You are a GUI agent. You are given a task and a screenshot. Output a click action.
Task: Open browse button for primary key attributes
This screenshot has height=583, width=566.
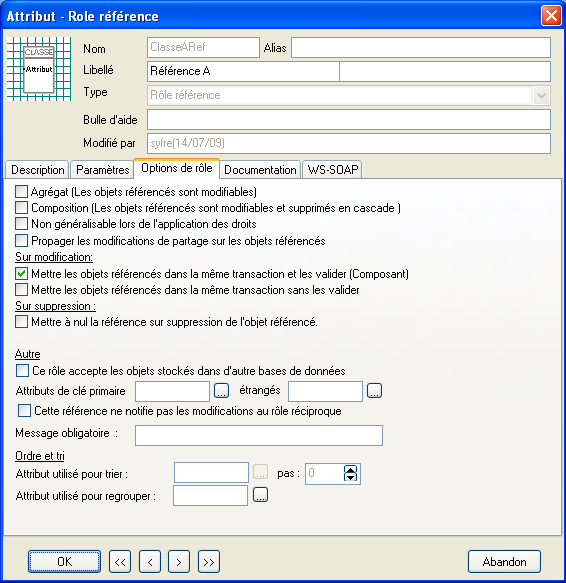221,390
